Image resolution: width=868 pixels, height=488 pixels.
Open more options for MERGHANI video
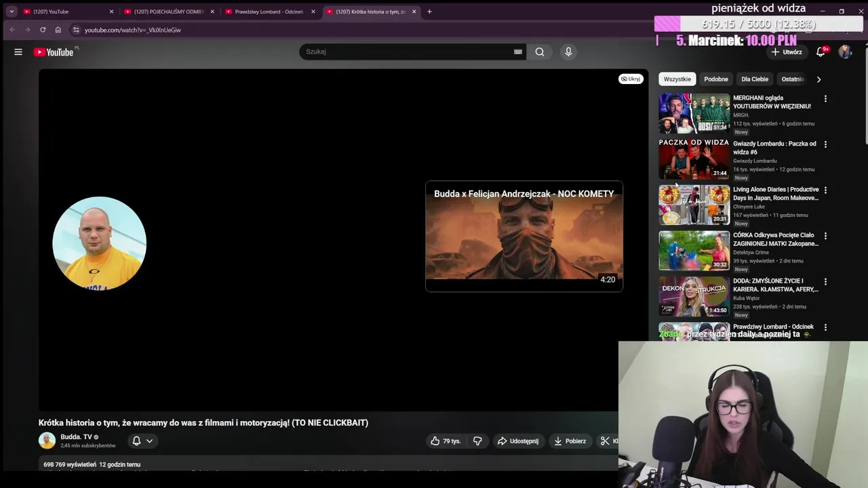[x=825, y=99]
